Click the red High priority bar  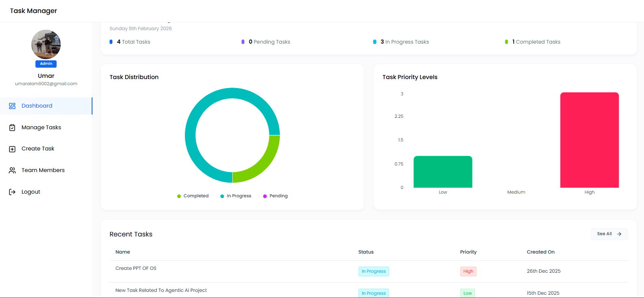pyautogui.click(x=589, y=140)
